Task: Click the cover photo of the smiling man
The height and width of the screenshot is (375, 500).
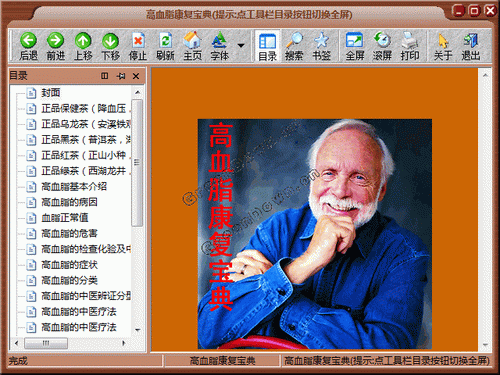Action: coord(315,234)
